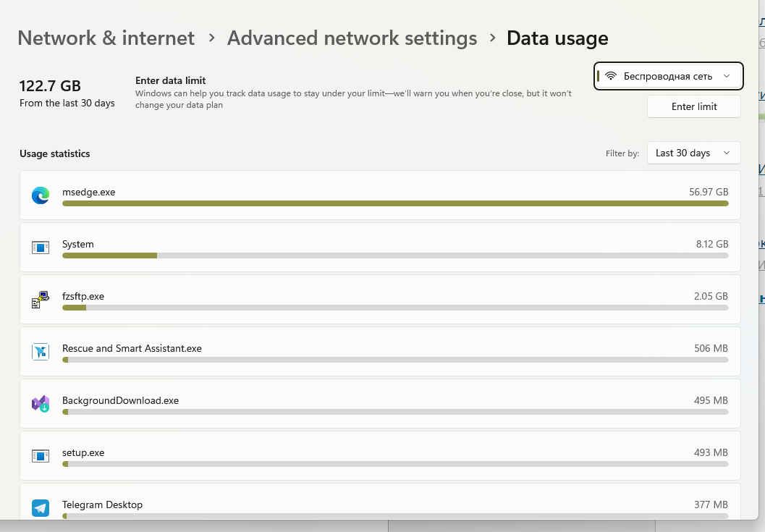
Task: Click the fzsftp.exe 2.05 GB usage value
Action: (711, 296)
